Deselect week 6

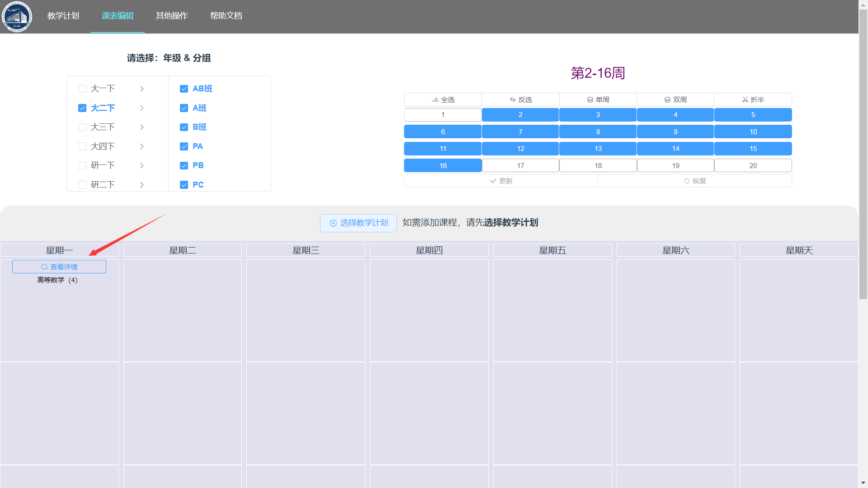click(443, 131)
